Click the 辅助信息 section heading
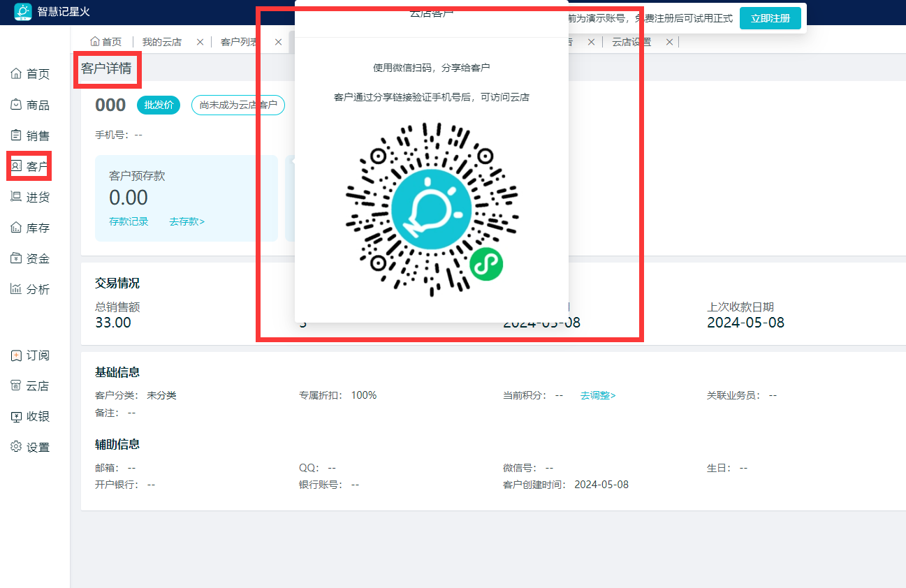This screenshot has width=906, height=588. point(117,444)
